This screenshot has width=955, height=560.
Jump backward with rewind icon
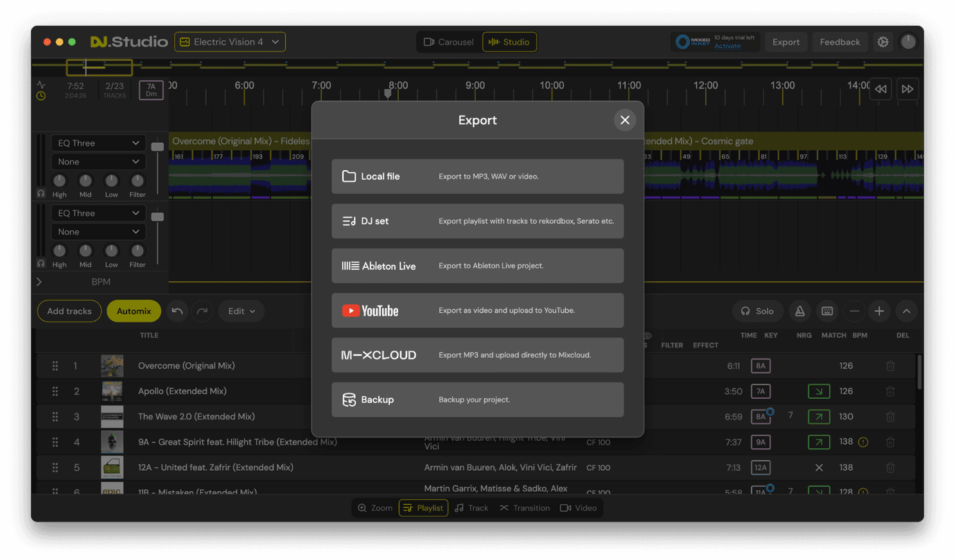[881, 89]
